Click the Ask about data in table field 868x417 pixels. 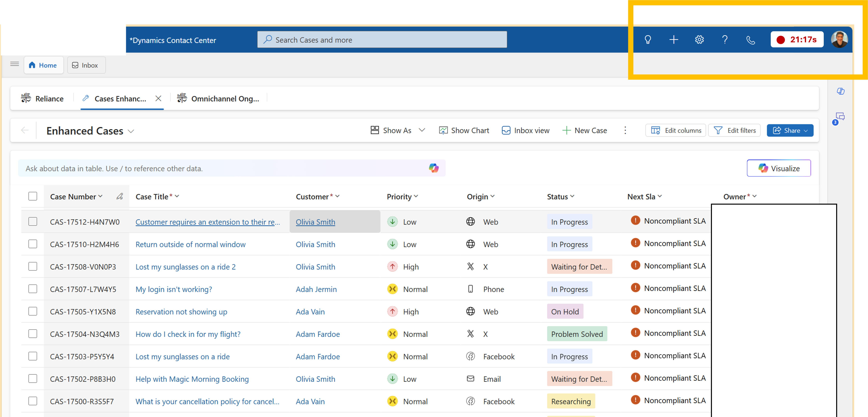232,168
